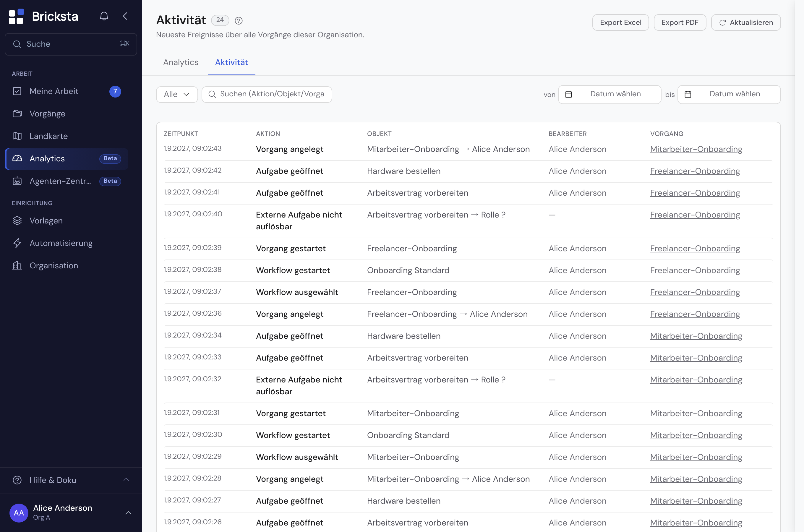Open Freelancer-Onboarding link in 09:02:42 row

[695, 171]
